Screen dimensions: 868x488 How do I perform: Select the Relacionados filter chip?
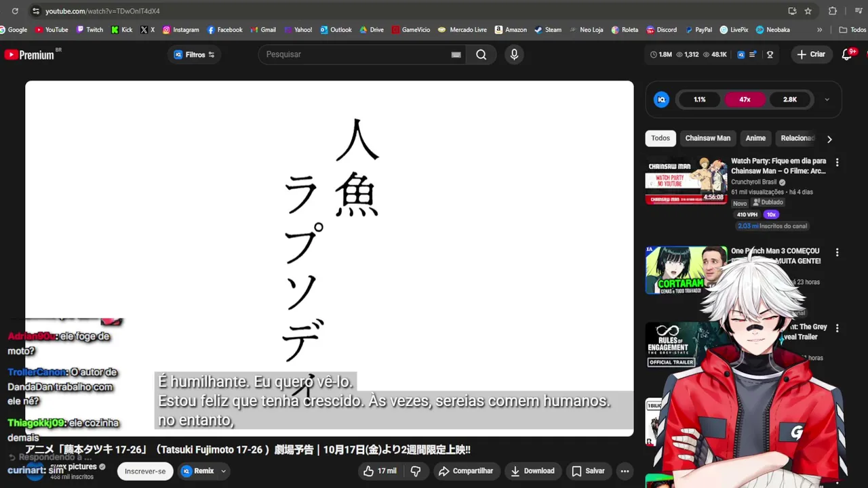coord(796,138)
